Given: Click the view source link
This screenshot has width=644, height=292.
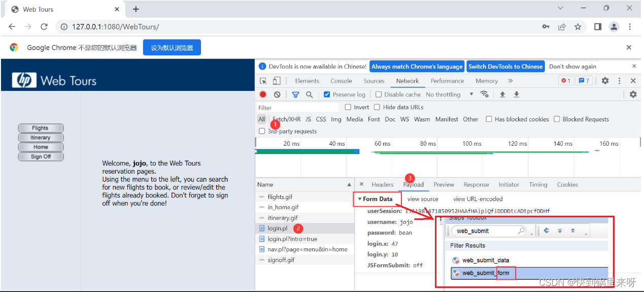Looking at the screenshot, I should (423, 199).
